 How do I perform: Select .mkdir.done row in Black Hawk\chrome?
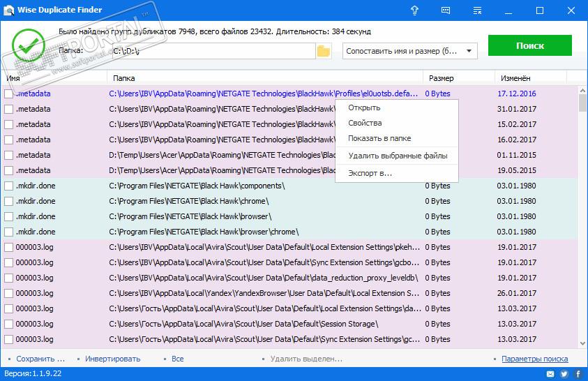(x=289, y=202)
